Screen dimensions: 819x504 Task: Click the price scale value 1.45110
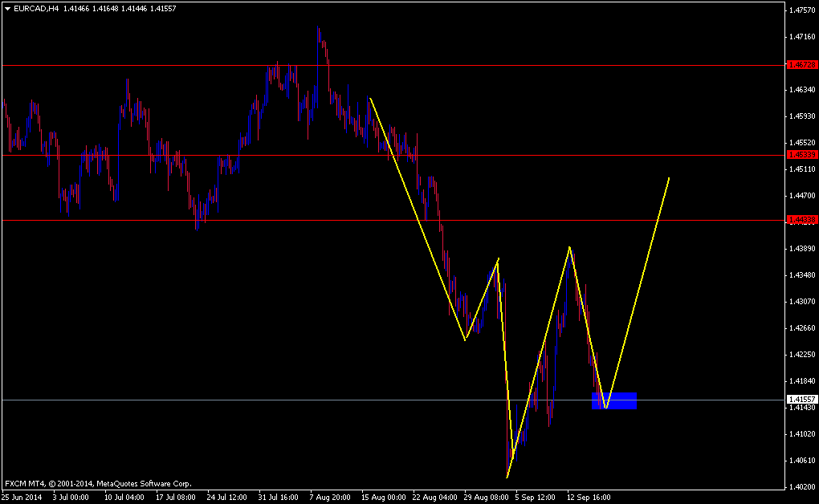pyautogui.click(x=802, y=169)
